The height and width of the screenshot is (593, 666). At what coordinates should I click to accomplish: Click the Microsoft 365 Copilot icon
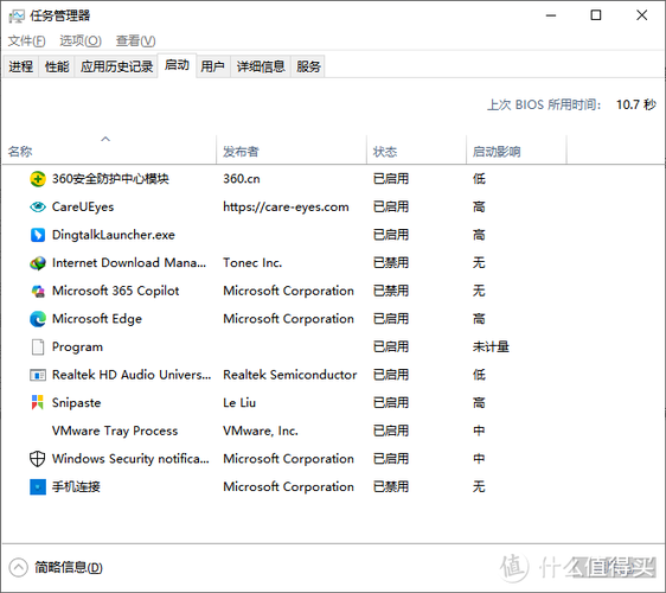pyautogui.click(x=38, y=291)
